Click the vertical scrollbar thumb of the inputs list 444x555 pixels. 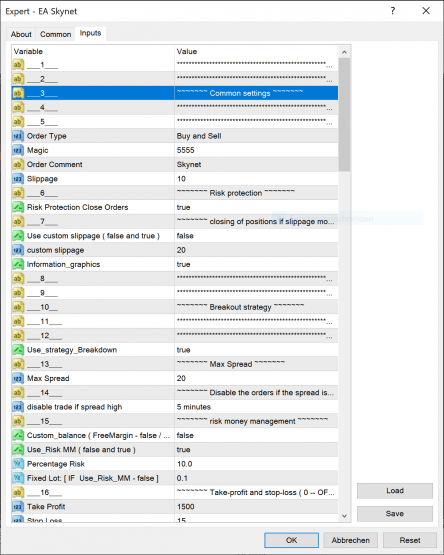pos(344,115)
